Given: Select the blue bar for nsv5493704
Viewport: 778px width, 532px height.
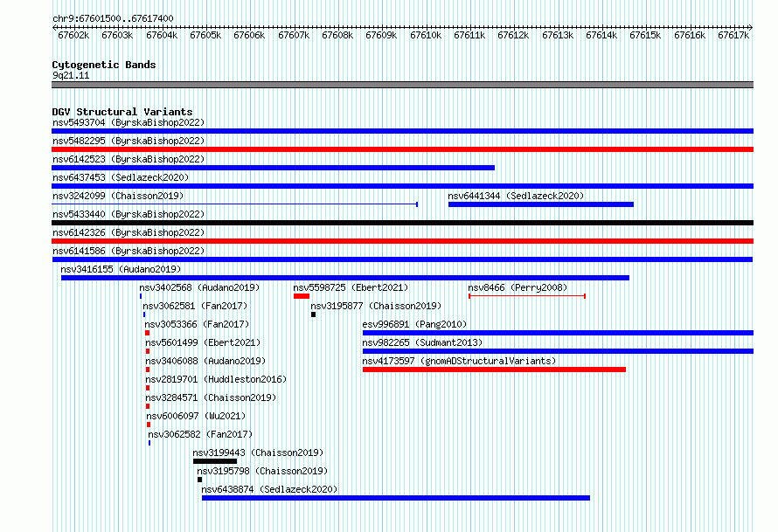Looking at the screenshot, I should pyautogui.click(x=402, y=131).
